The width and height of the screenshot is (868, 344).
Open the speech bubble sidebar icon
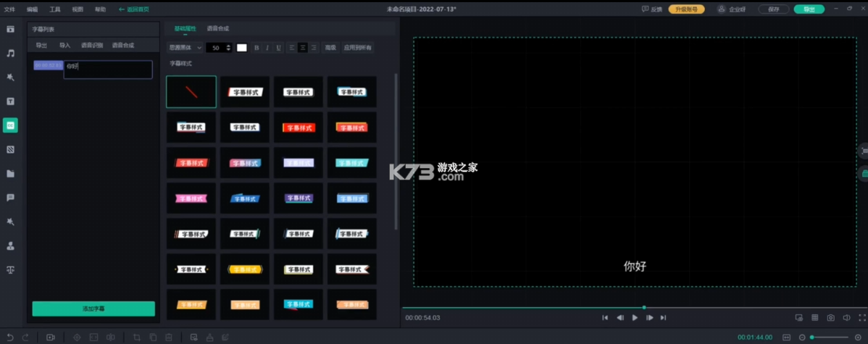[x=11, y=198]
